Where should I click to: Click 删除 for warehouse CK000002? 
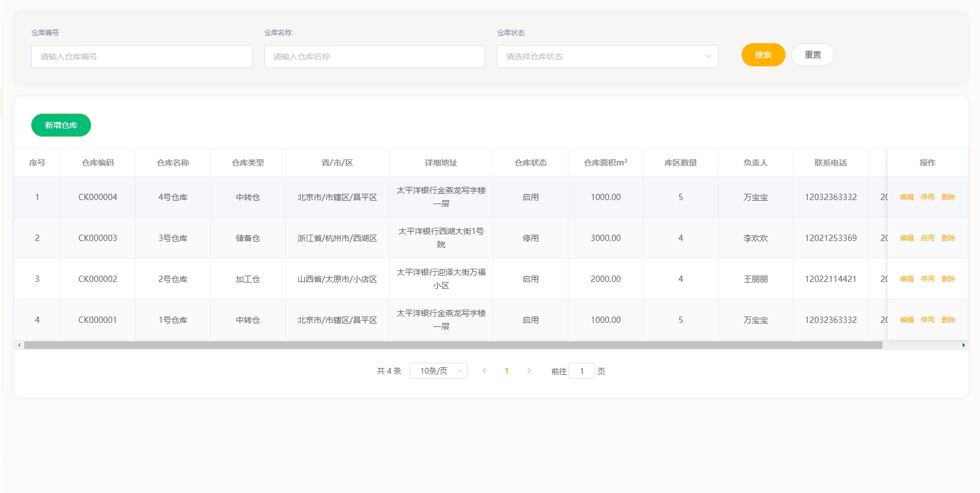(x=948, y=279)
